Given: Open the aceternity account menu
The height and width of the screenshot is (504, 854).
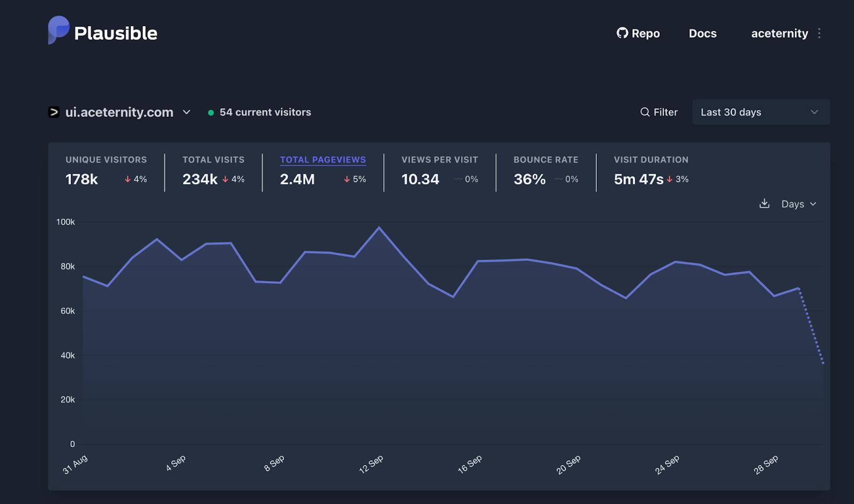Looking at the screenshot, I should (779, 34).
